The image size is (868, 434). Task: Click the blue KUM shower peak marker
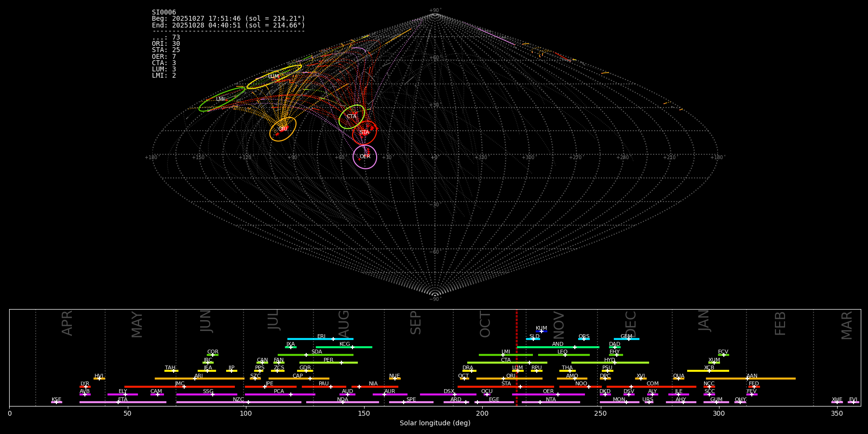(541, 331)
